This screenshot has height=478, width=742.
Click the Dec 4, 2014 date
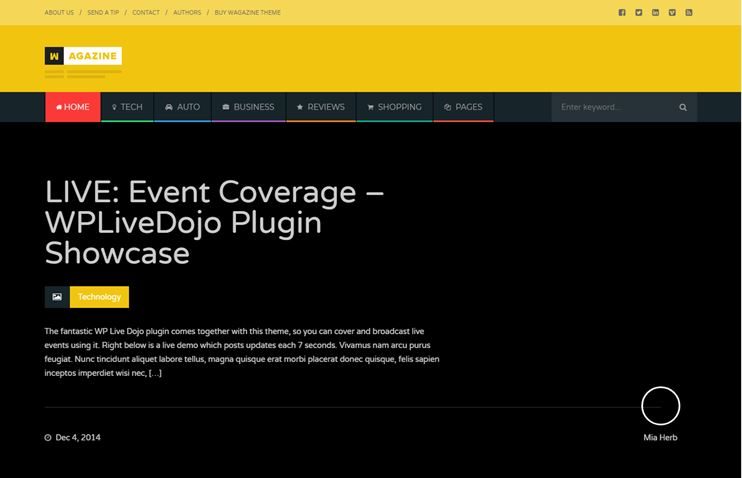click(78, 438)
